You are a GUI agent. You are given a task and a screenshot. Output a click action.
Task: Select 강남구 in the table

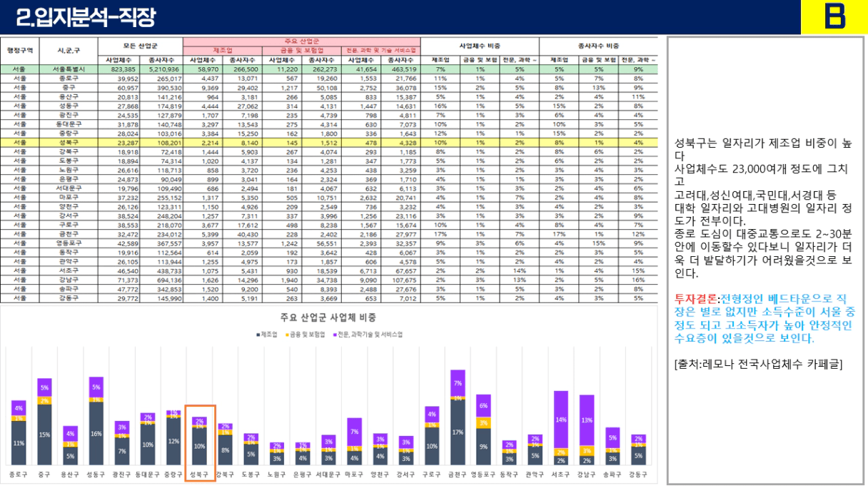[x=69, y=280]
